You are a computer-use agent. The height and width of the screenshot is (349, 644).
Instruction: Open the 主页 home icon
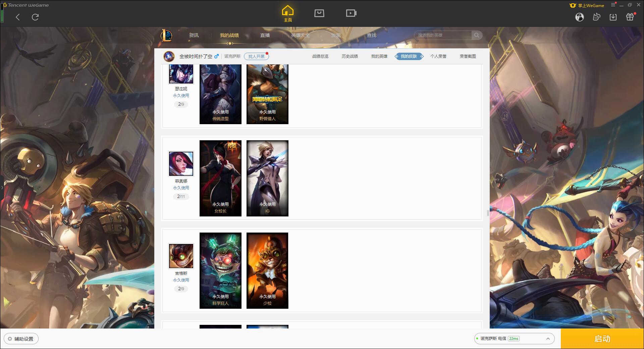point(288,14)
